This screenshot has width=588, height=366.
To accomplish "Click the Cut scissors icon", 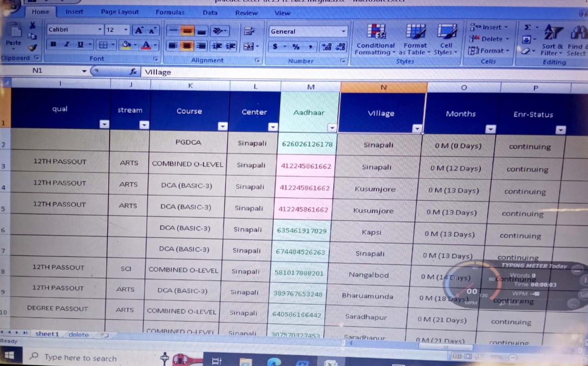I will coord(32,25).
